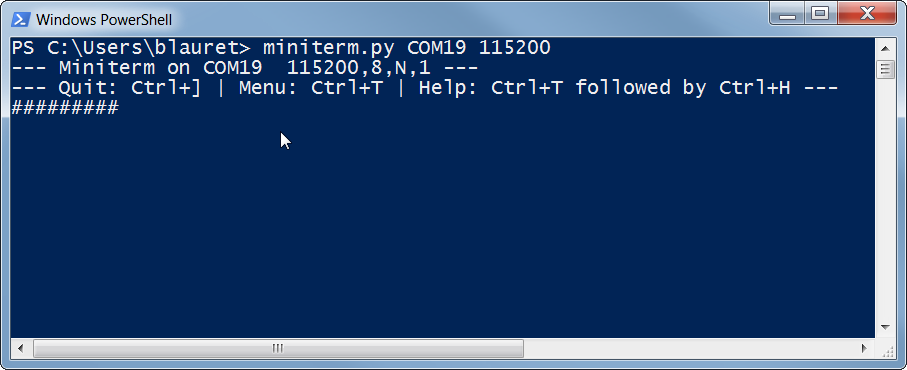Click the Windows PowerShell window title
The width and height of the screenshot is (907, 370).
tap(104, 20)
